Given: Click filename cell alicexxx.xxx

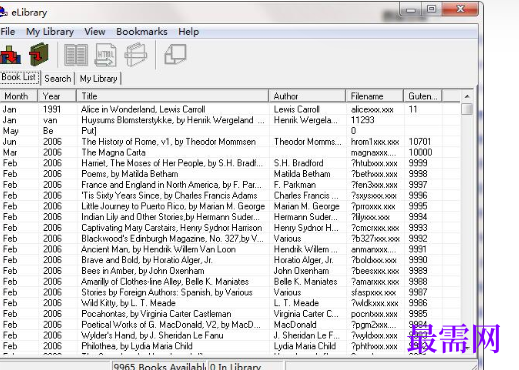Looking at the screenshot, I should (x=372, y=109).
